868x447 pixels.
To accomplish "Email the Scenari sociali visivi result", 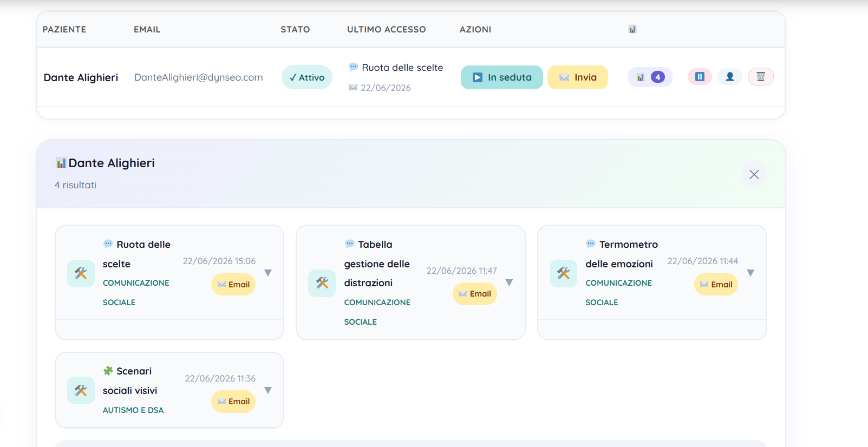I will click(x=233, y=402).
